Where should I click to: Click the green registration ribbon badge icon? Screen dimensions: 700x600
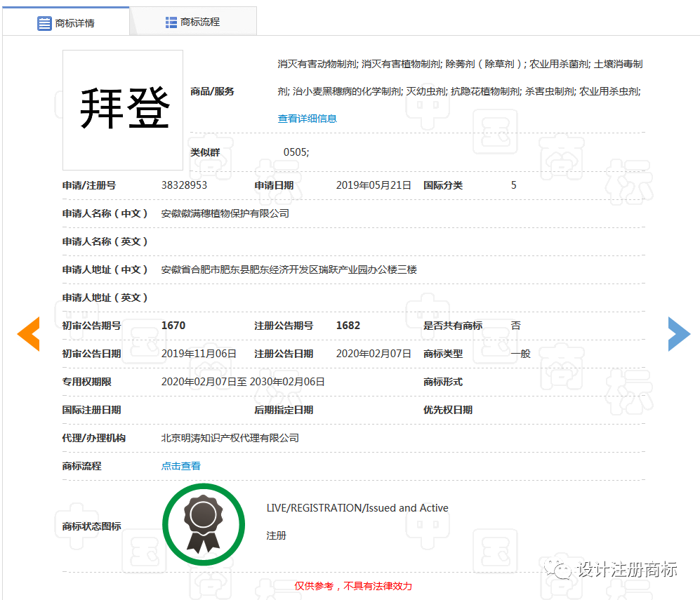click(x=204, y=524)
